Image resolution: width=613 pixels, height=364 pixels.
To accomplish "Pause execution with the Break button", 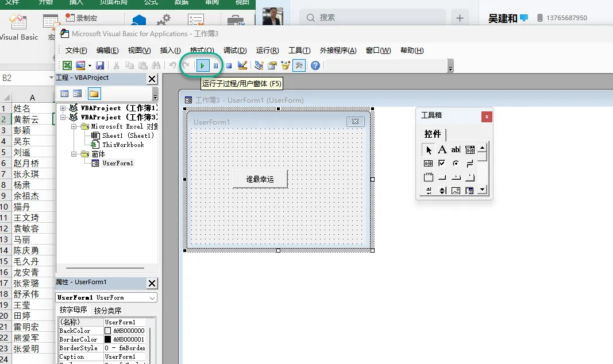I will pyautogui.click(x=216, y=65).
